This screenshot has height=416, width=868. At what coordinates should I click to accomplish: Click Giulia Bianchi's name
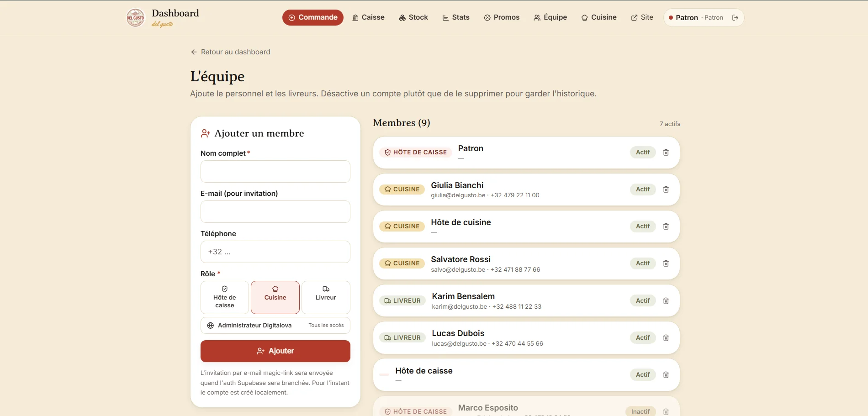point(457,185)
